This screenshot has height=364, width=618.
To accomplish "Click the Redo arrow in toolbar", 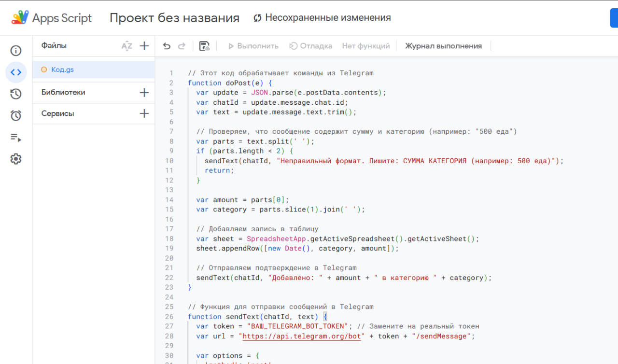I will tap(182, 46).
